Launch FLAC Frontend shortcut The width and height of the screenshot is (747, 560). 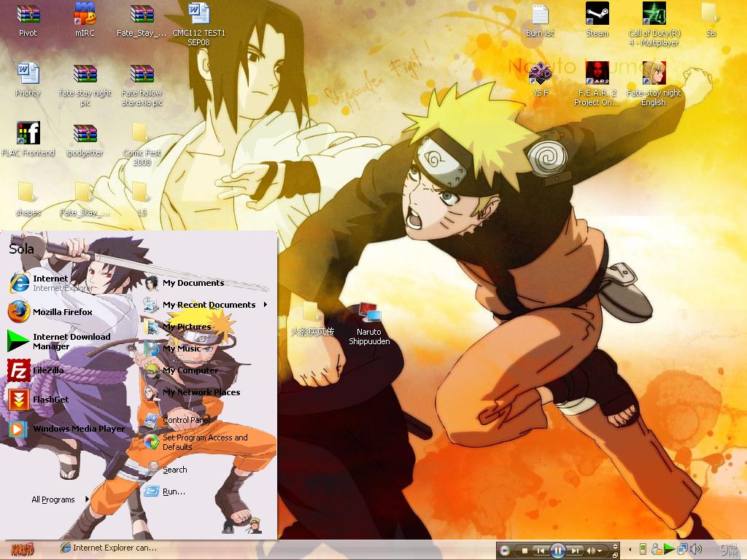(x=28, y=139)
